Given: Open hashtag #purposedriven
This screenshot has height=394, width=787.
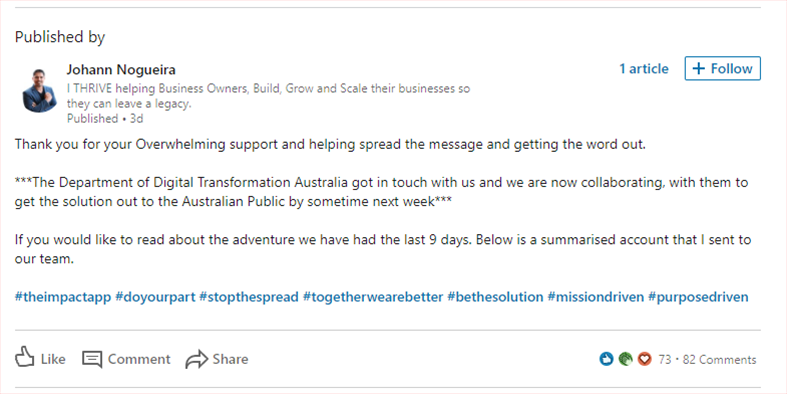Looking at the screenshot, I should [x=698, y=297].
